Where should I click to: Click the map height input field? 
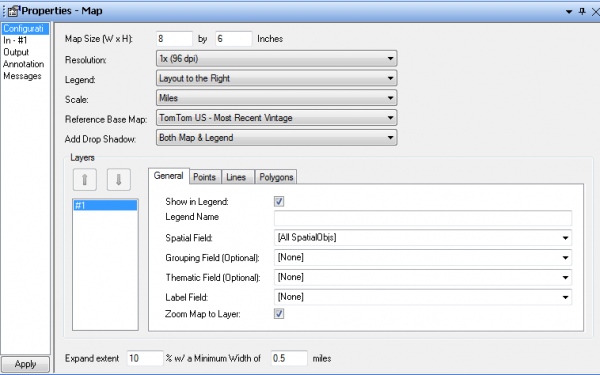[233, 39]
